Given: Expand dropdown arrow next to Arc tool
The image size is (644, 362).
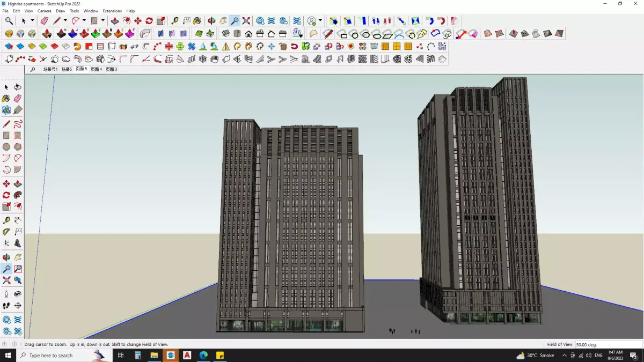Looking at the screenshot, I should click(84, 21).
